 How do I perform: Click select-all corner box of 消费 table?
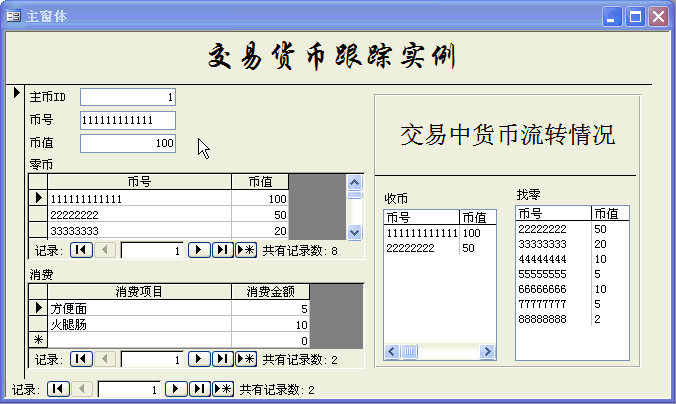38,292
